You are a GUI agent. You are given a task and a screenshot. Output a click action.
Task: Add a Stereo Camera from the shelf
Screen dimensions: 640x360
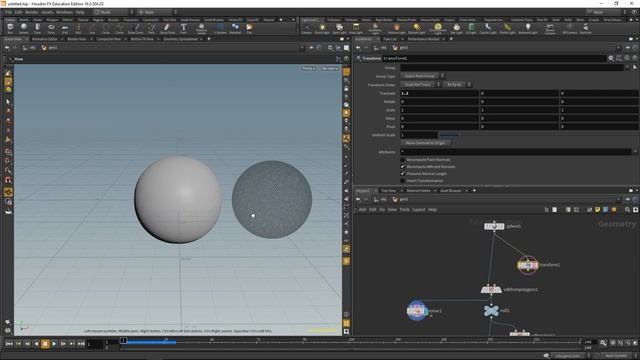point(550,28)
